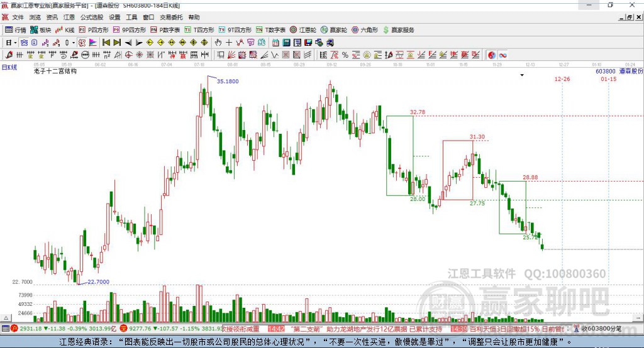
Task: Jump to last bar icon
Action: click(117, 43)
